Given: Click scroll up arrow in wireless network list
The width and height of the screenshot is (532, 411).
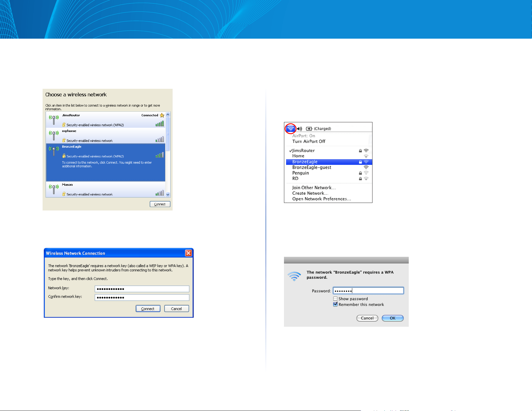Looking at the screenshot, I should coord(168,115).
